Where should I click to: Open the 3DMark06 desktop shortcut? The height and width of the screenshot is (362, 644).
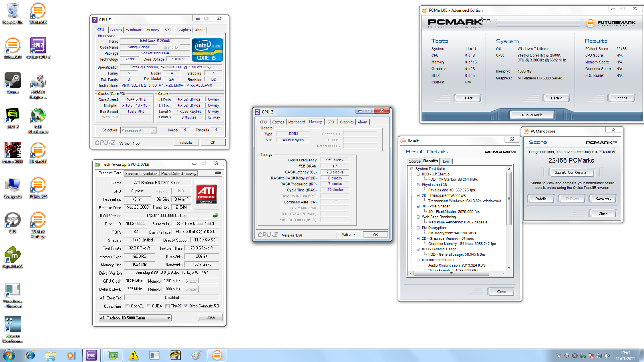(38, 153)
